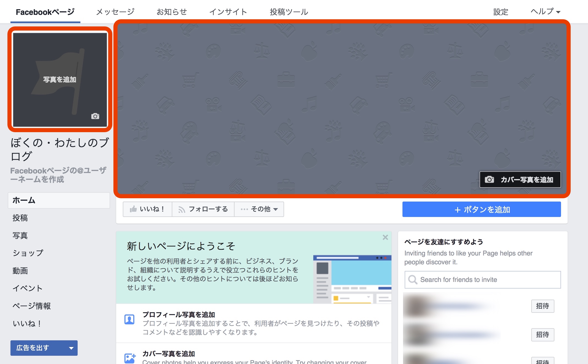Select ショップ in the left sidebar
Image resolution: width=588 pixels, height=364 pixels.
[28, 253]
